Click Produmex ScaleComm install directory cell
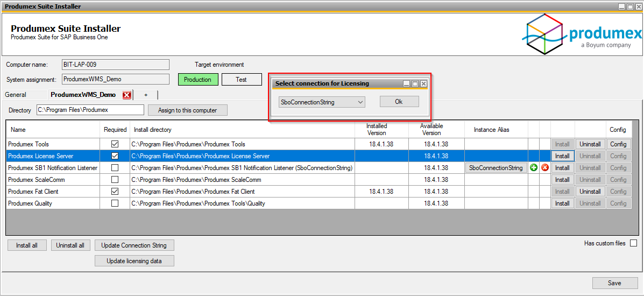The image size is (644, 296). 242,180
